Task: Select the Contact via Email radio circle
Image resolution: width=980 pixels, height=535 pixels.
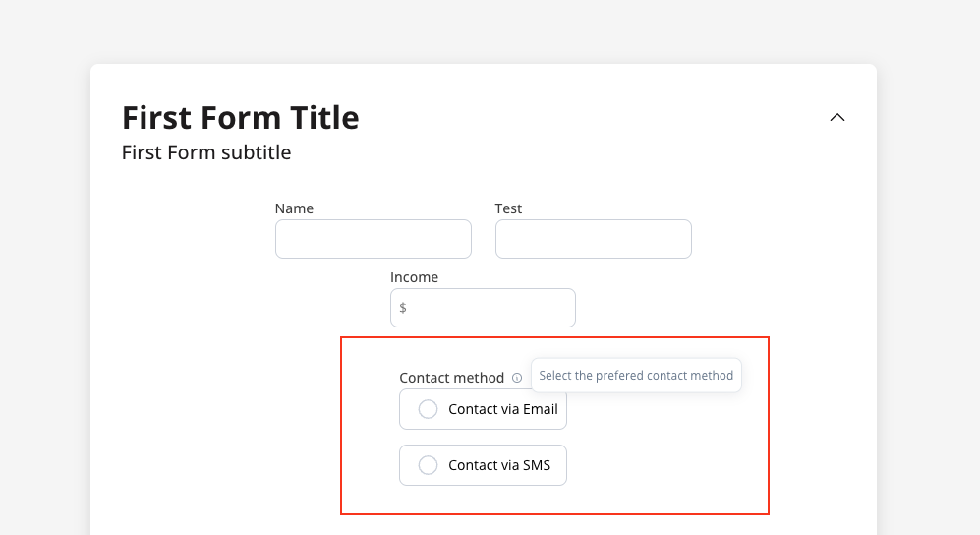Action: click(x=429, y=409)
